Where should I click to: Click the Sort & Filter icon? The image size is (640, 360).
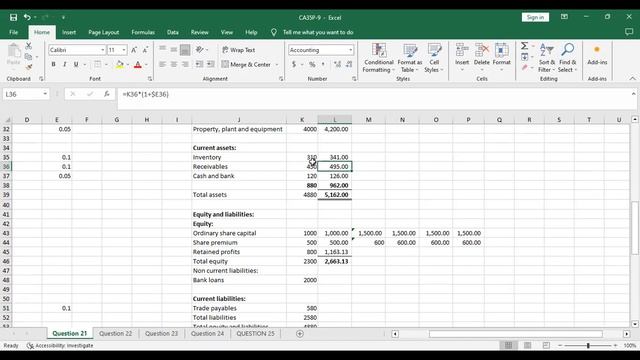point(547,50)
